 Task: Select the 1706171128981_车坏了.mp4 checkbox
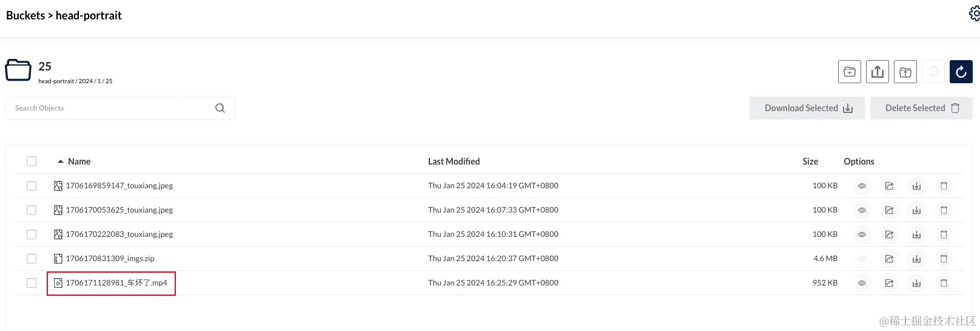click(32, 283)
